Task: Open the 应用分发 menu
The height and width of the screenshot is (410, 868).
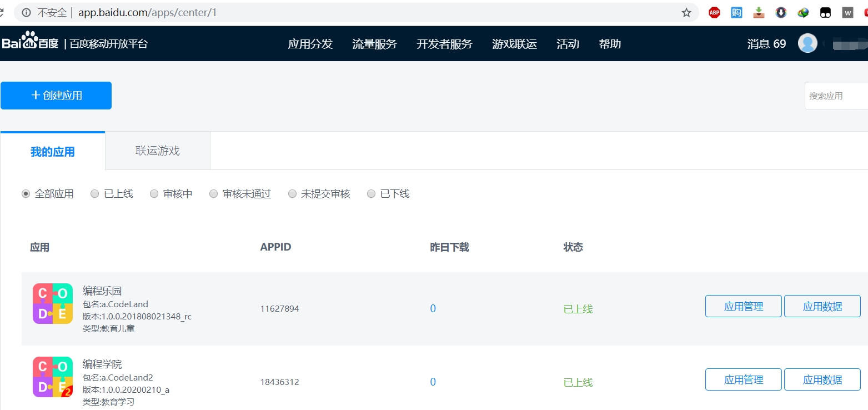Action: pyautogui.click(x=310, y=44)
